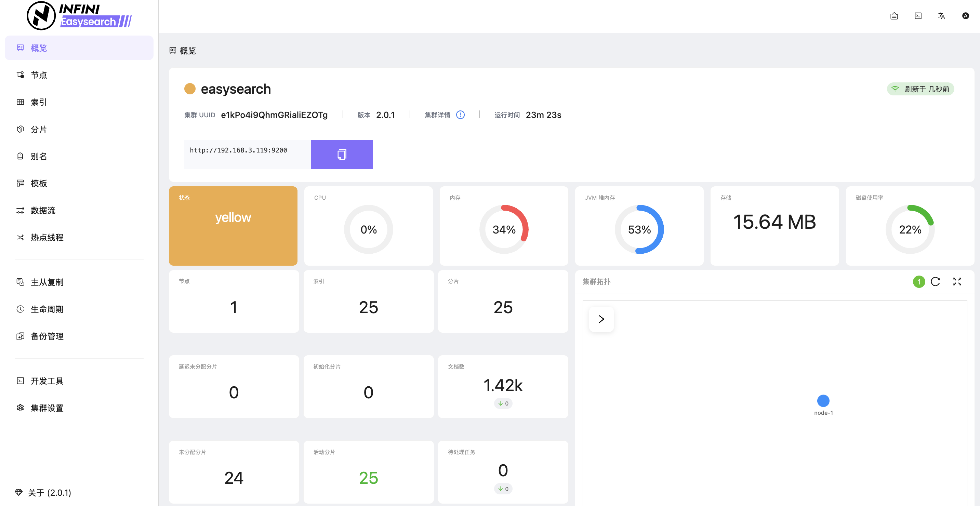
Task: Open the 节点 menu item
Action: point(39,75)
